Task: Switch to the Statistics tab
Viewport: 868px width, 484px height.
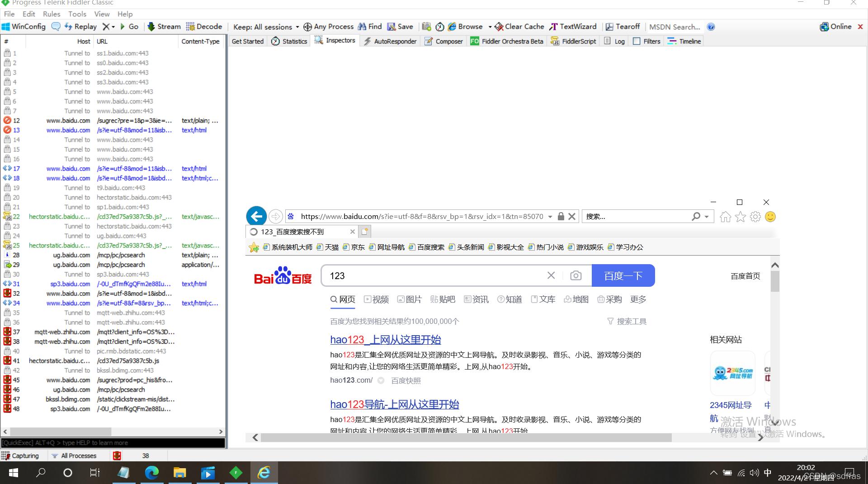Action: pos(289,41)
